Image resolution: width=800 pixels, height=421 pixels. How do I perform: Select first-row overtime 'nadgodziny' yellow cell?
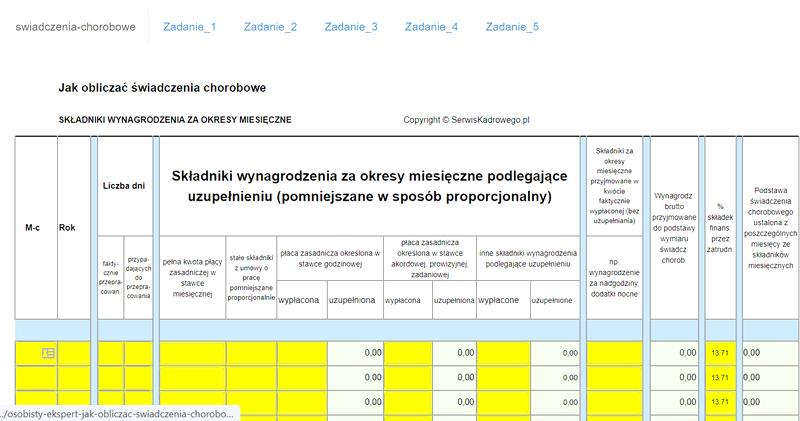(614, 353)
